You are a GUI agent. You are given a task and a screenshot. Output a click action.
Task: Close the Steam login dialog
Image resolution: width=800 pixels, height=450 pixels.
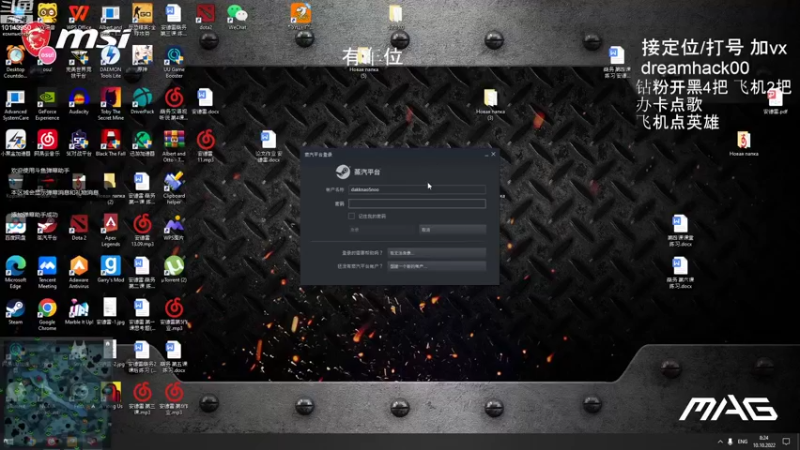pyautogui.click(x=493, y=154)
